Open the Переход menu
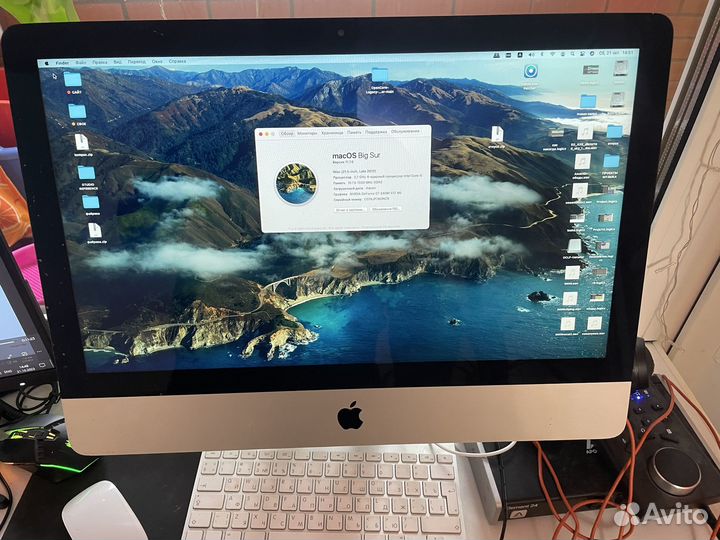The image size is (720, 540). [x=136, y=62]
